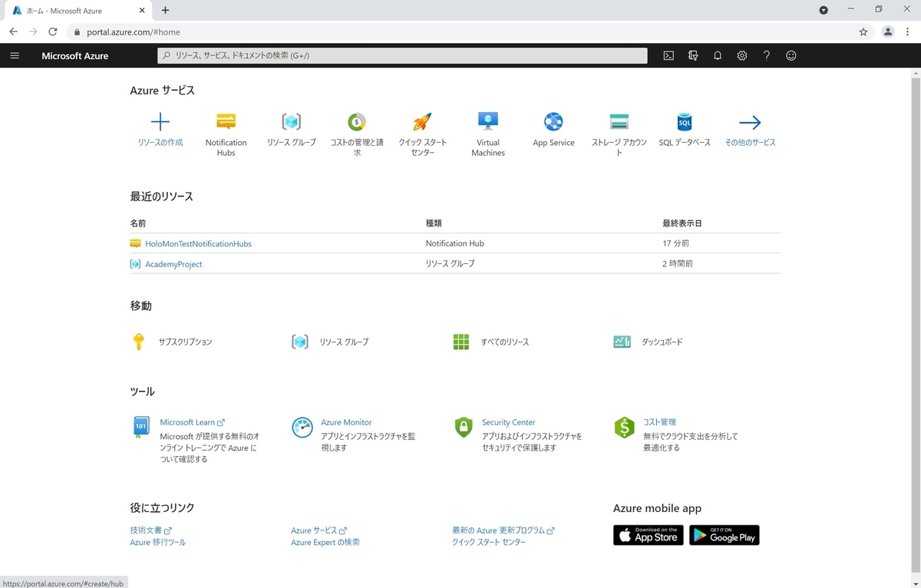Click the サブスクリプション navigate label
This screenshot has width=921, height=588.
[x=185, y=342]
